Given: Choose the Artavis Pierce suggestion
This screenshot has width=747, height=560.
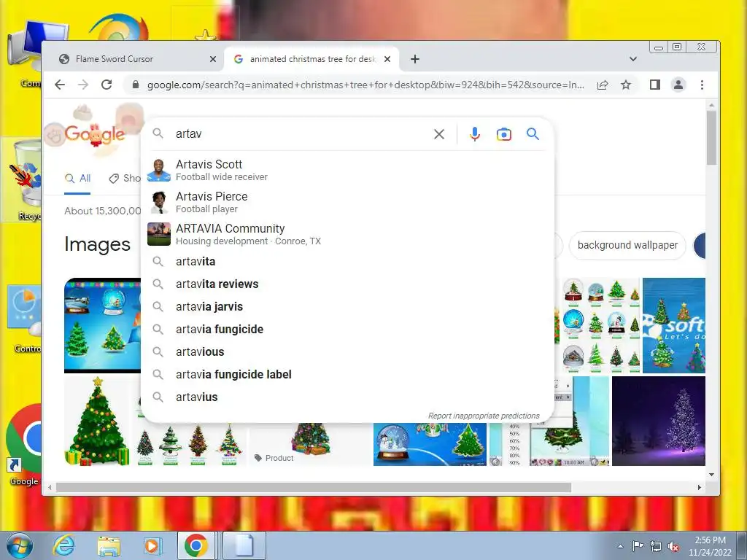Looking at the screenshot, I should pos(348,202).
